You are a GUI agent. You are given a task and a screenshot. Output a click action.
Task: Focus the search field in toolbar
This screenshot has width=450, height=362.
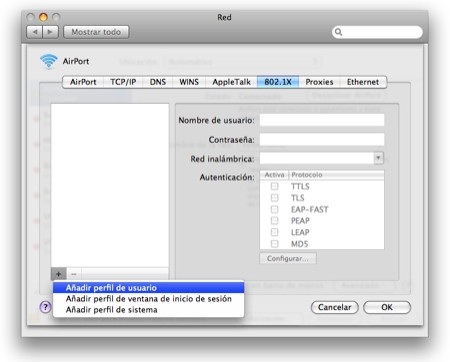pyautogui.click(x=377, y=32)
